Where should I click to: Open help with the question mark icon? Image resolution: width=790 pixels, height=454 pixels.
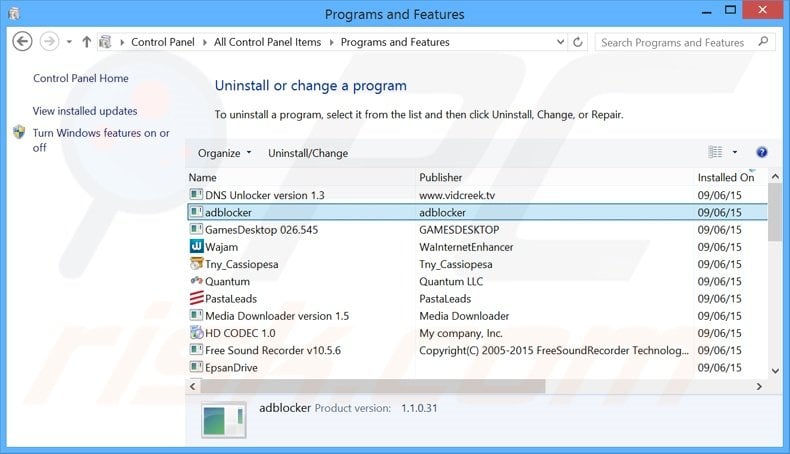[x=762, y=152]
